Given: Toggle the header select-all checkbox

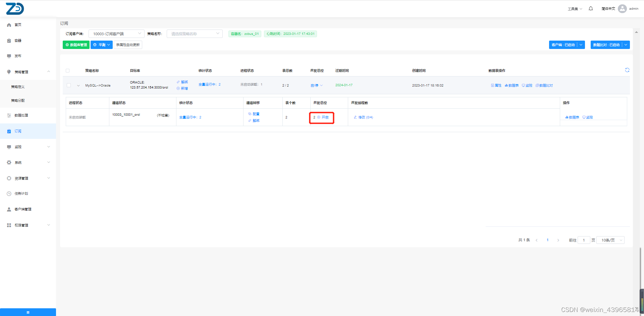Looking at the screenshot, I should point(68,71).
